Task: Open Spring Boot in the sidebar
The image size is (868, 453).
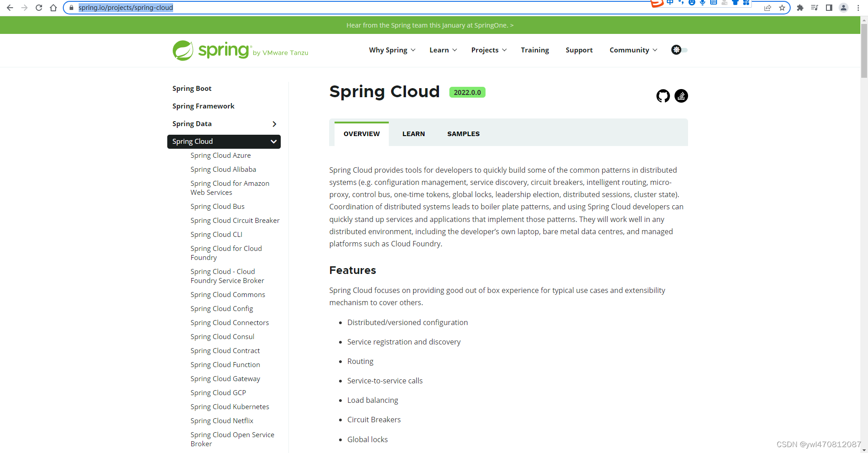Action: pos(192,89)
